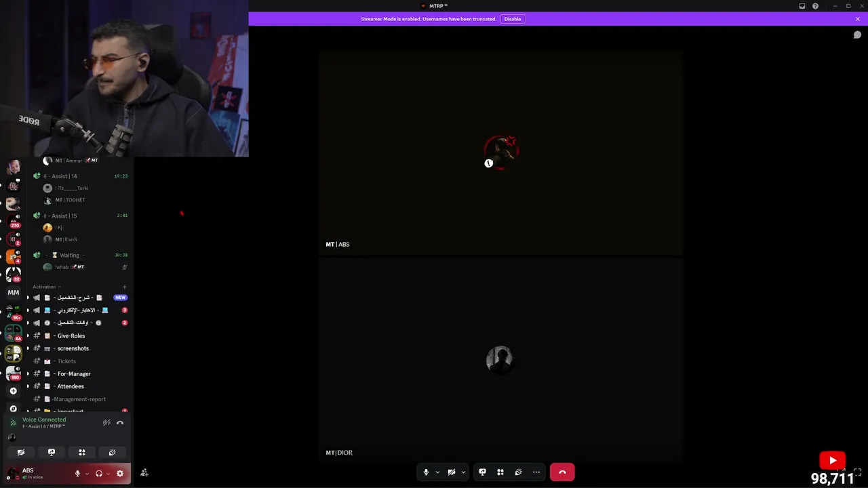Open the Discord inbox icon in title bar
The height and width of the screenshot is (488, 868).
[x=802, y=6]
